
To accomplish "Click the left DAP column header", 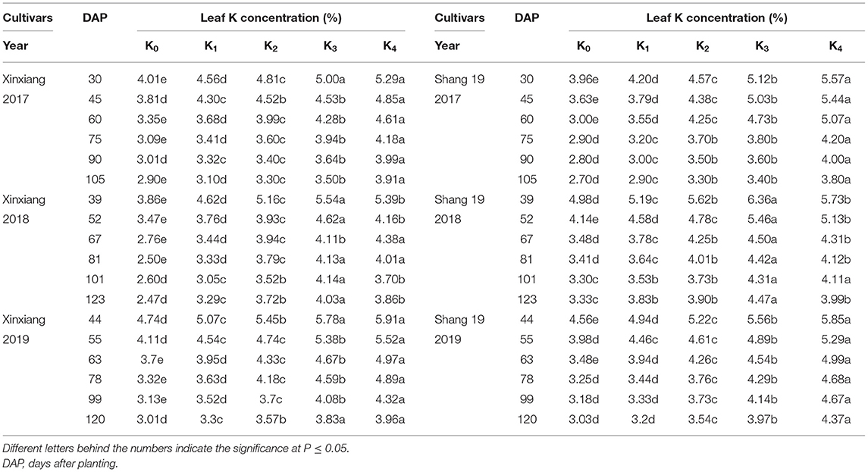I will coord(94,17).
